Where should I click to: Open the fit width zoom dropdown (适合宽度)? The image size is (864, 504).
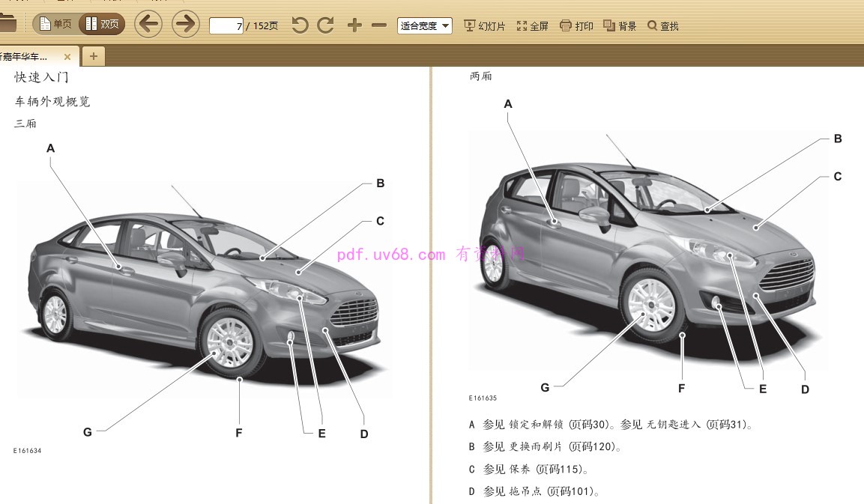[x=425, y=26]
